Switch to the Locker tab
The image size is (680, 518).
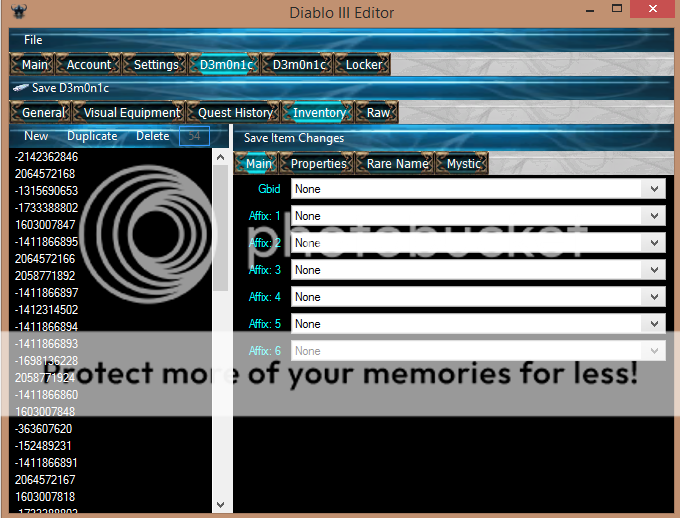point(363,64)
